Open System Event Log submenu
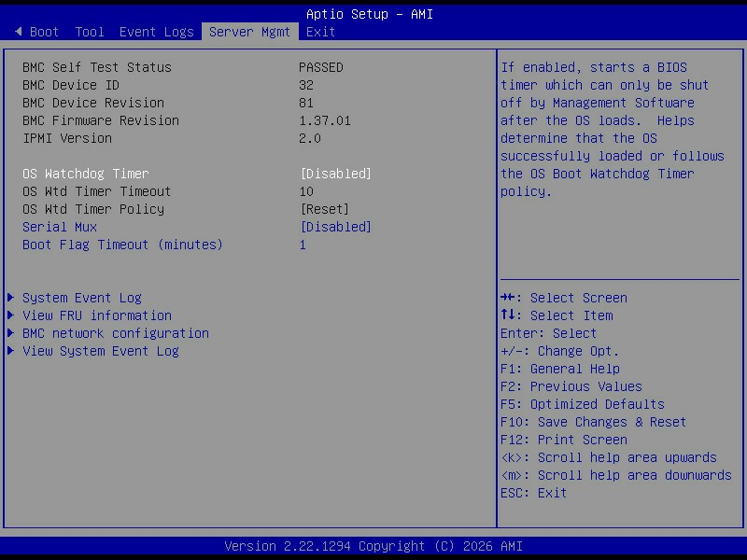Image resolution: width=747 pixels, height=560 pixels. (x=82, y=298)
